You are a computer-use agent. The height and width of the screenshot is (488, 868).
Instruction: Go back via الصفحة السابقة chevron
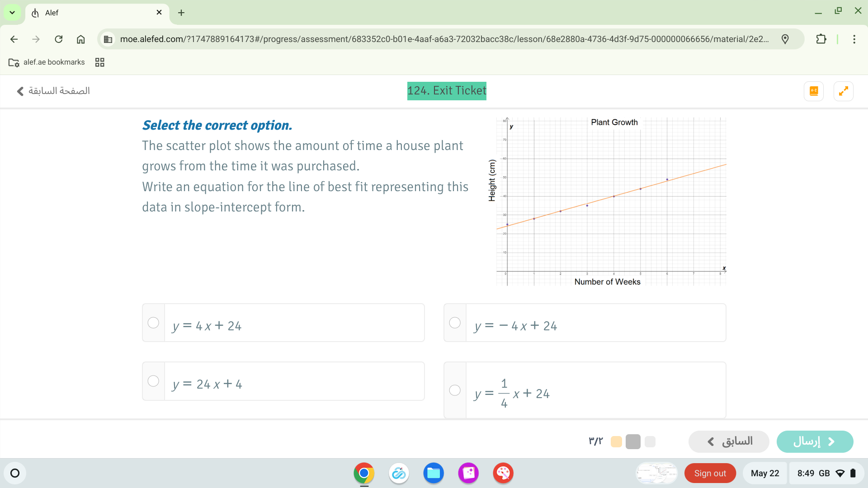(x=20, y=91)
